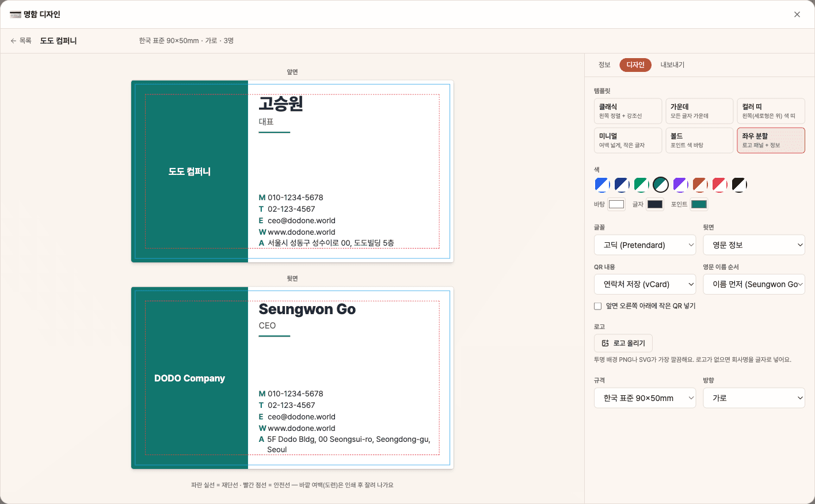The height and width of the screenshot is (504, 815).
Task: Expand the 뒷면 back side dropdown
Action: [x=754, y=245]
